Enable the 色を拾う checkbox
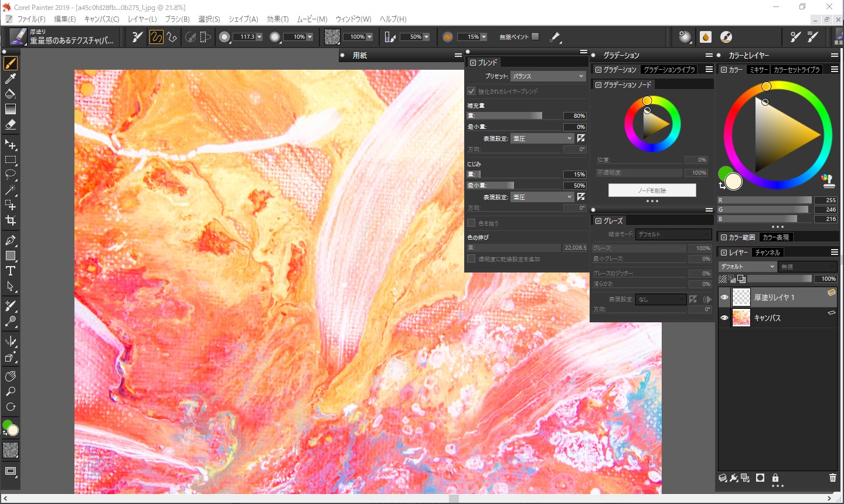The image size is (844, 504). (x=471, y=223)
